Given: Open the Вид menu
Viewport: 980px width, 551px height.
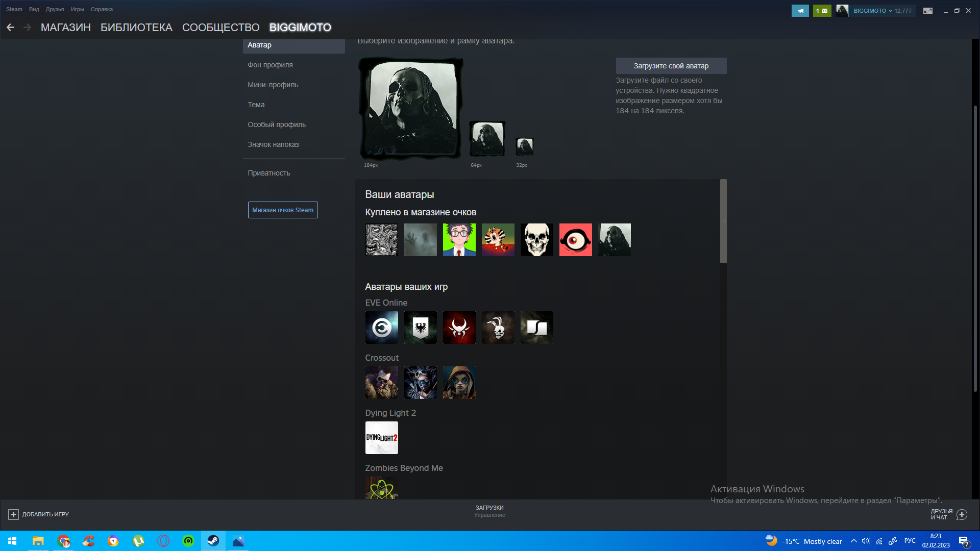Looking at the screenshot, I should tap(34, 9).
